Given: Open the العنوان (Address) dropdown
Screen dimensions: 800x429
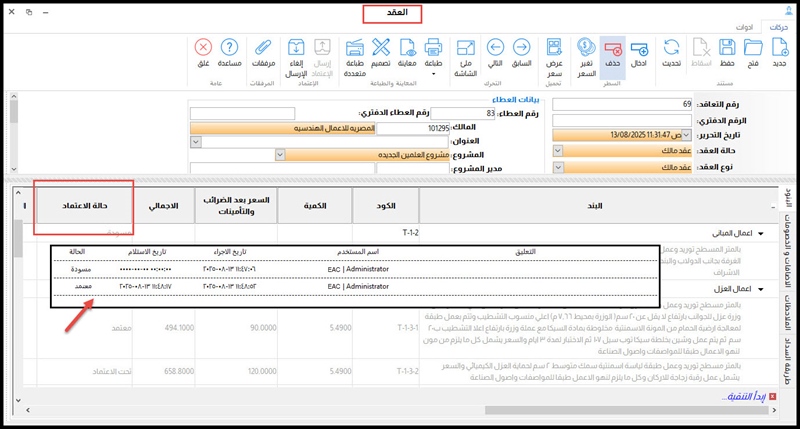Looking at the screenshot, I should coord(196,141).
